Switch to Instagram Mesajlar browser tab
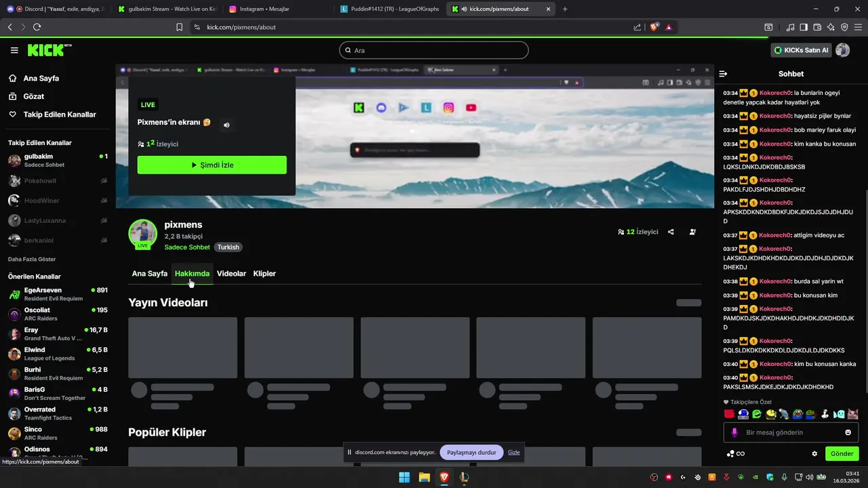This screenshot has height=488, width=868. point(278,9)
